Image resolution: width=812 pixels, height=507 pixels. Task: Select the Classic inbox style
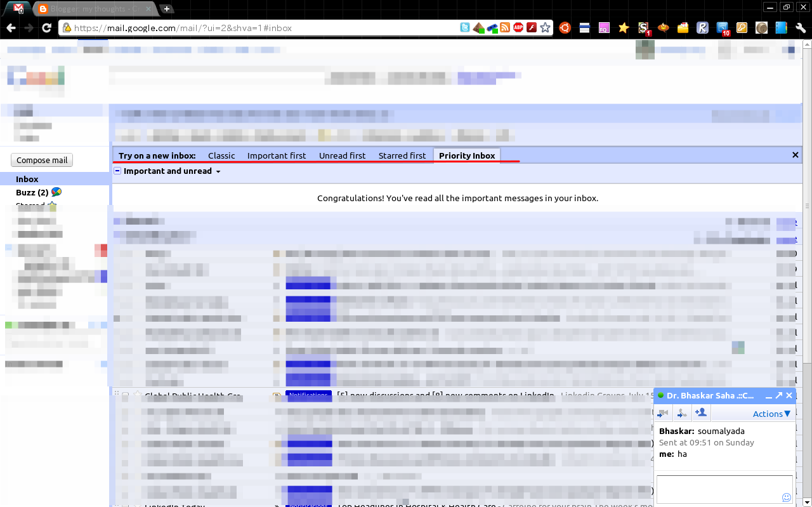click(x=221, y=155)
